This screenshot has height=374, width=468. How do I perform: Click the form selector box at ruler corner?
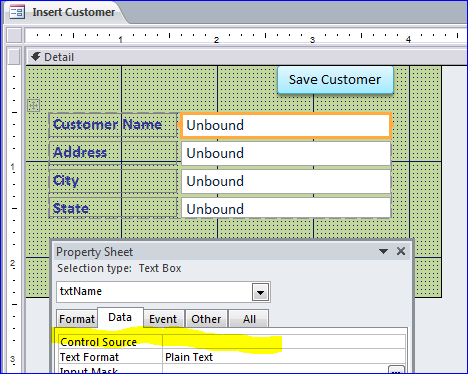tap(14, 35)
